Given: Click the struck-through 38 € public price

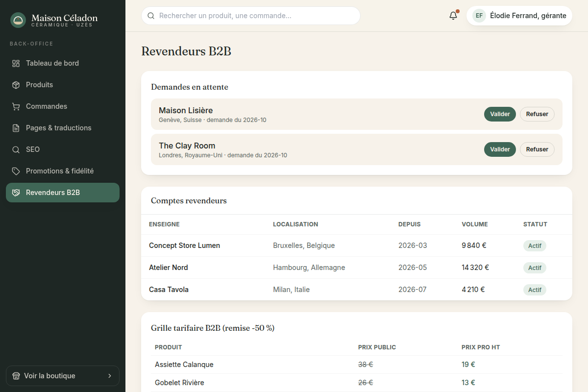Looking at the screenshot, I should click(x=366, y=365).
